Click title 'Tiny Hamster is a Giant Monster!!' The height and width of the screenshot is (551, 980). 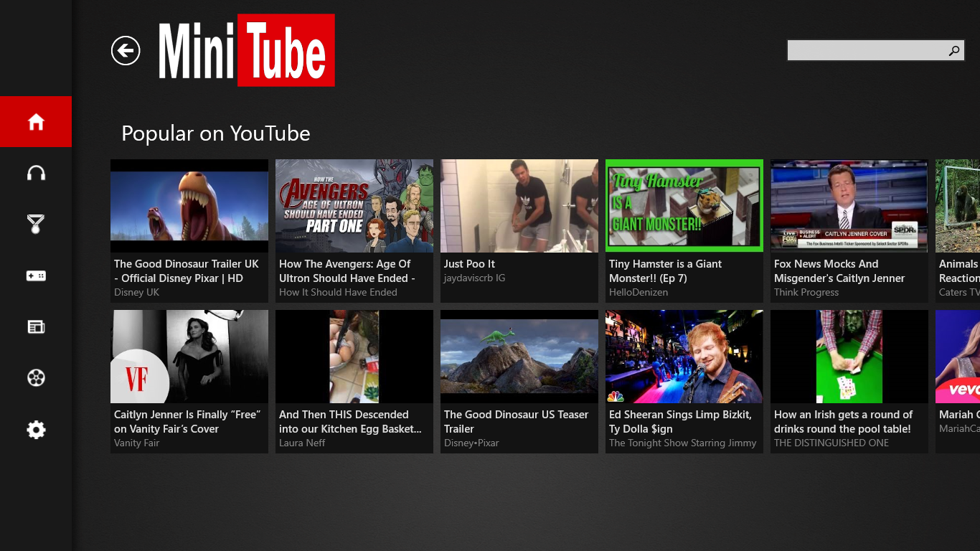[x=665, y=271]
